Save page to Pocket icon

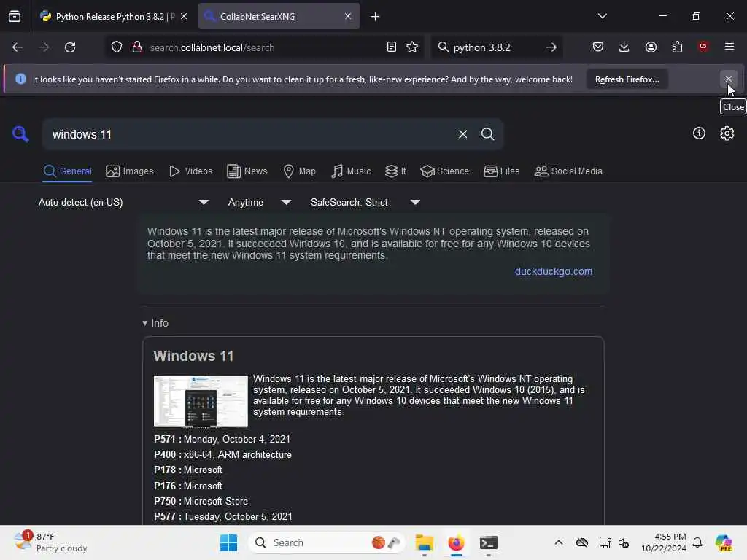(x=598, y=47)
